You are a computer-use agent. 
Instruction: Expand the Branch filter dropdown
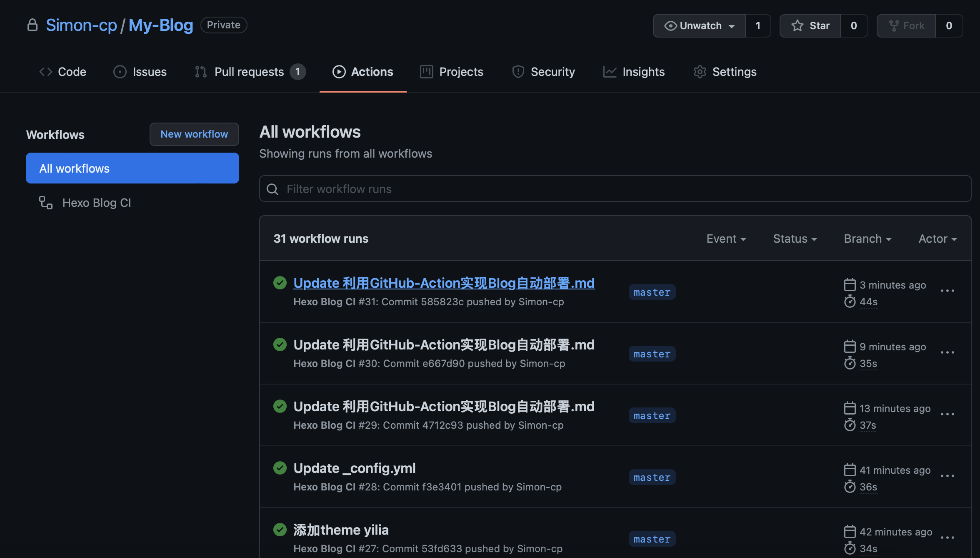[x=868, y=239]
